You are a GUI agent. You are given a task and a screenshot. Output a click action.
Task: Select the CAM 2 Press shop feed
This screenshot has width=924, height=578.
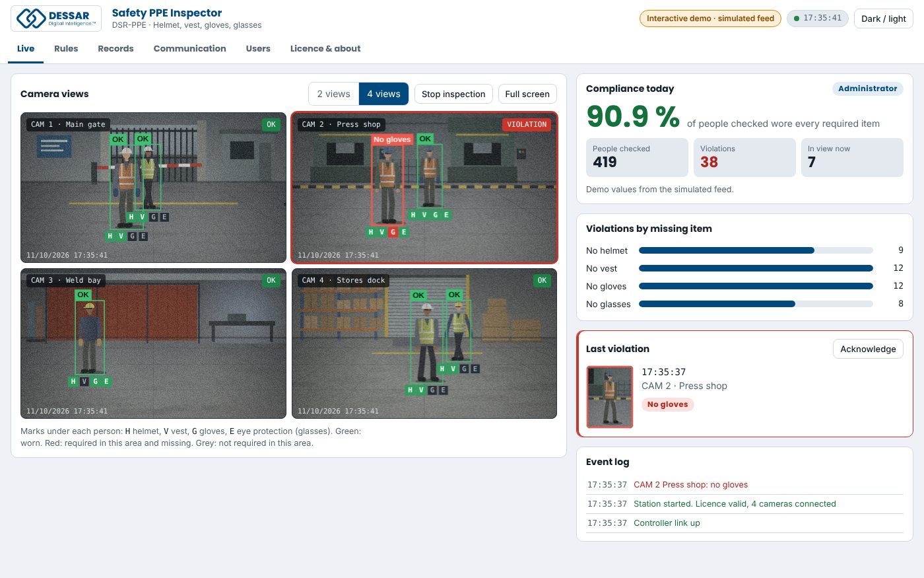click(x=424, y=188)
